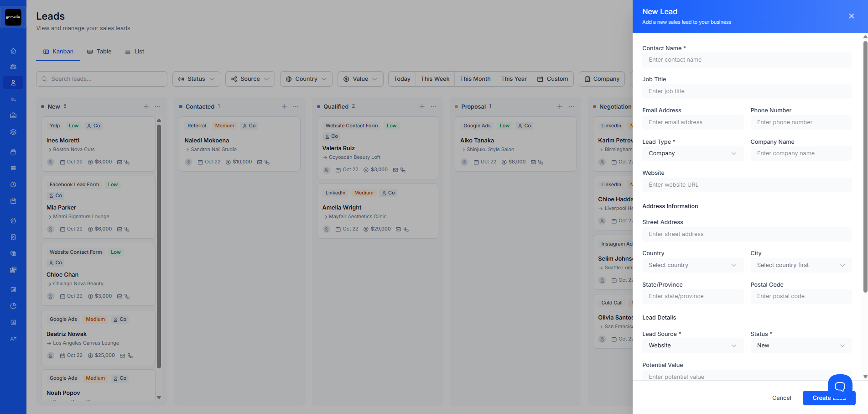The width and height of the screenshot is (868, 414).
Task: Click the Contact Name input field
Action: (747, 60)
